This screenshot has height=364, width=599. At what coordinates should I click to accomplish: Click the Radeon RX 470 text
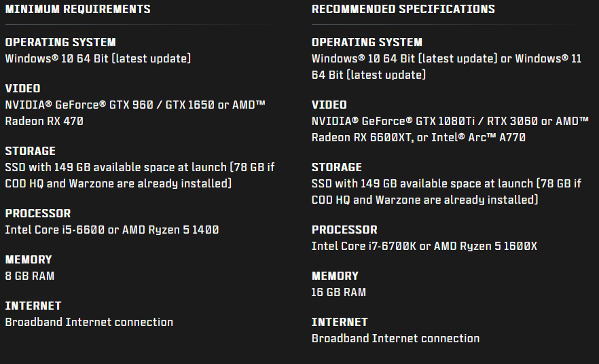(x=44, y=122)
